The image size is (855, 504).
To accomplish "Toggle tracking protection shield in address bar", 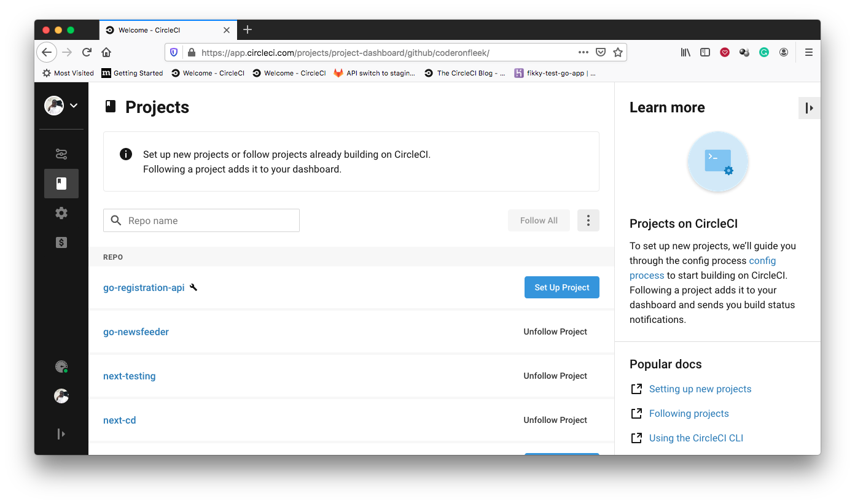I will point(173,52).
